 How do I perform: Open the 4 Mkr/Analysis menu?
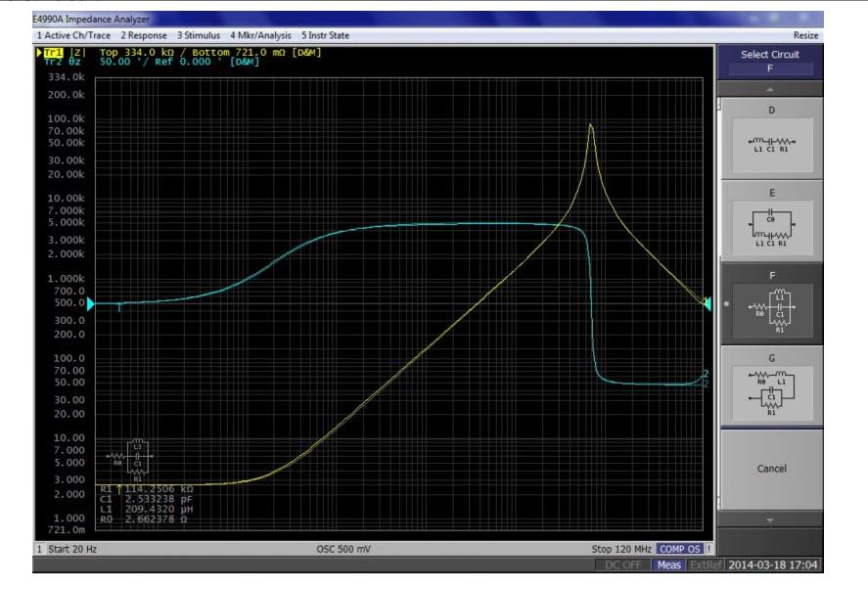click(x=260, y=35)
